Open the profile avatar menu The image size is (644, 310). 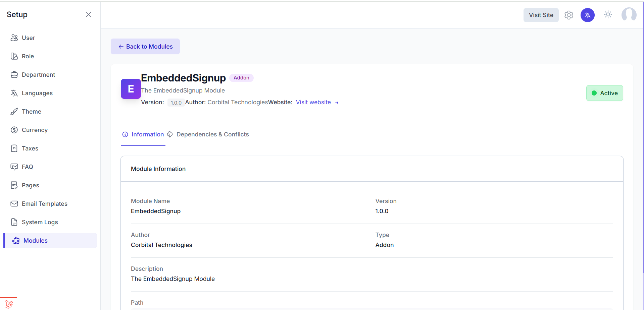pos(629,15)
